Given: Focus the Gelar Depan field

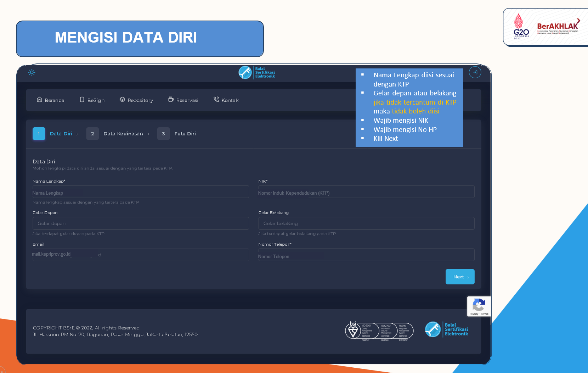Looking at the screenshot, I should pyautogui.click(x=141, y=223).
